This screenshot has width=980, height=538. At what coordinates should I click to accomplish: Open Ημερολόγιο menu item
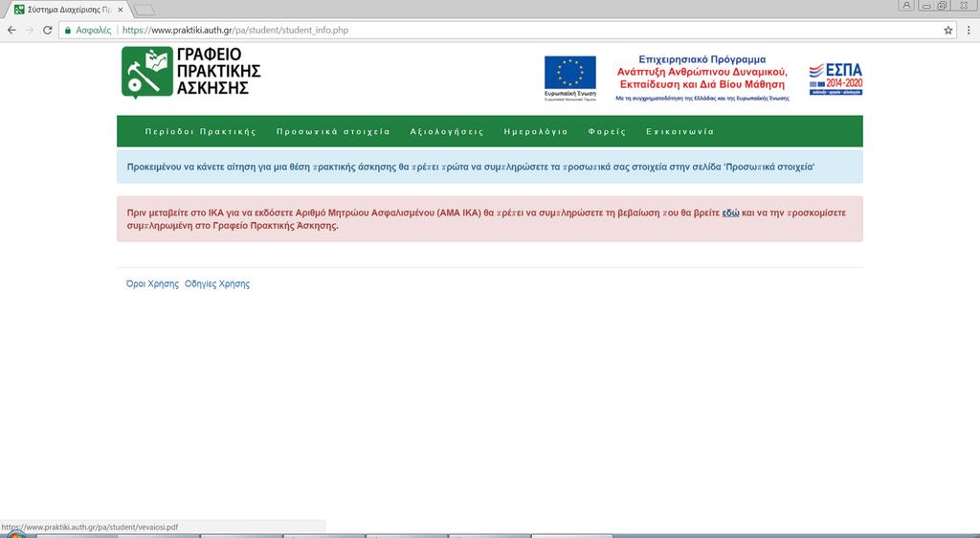536,132
